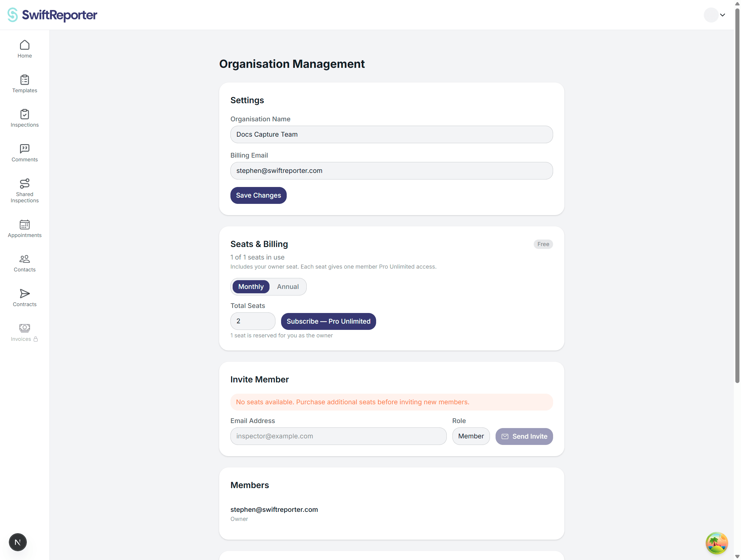This screenshot has width=741, height=560.
Task: Click the SwiftReporter S logo icon
Action: (x=13, y=15)
